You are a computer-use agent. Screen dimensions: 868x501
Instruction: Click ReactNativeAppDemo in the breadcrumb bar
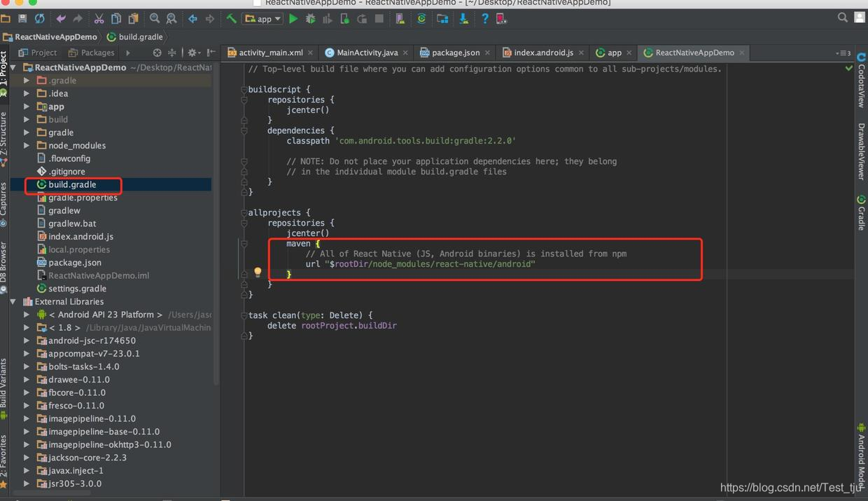50,37
